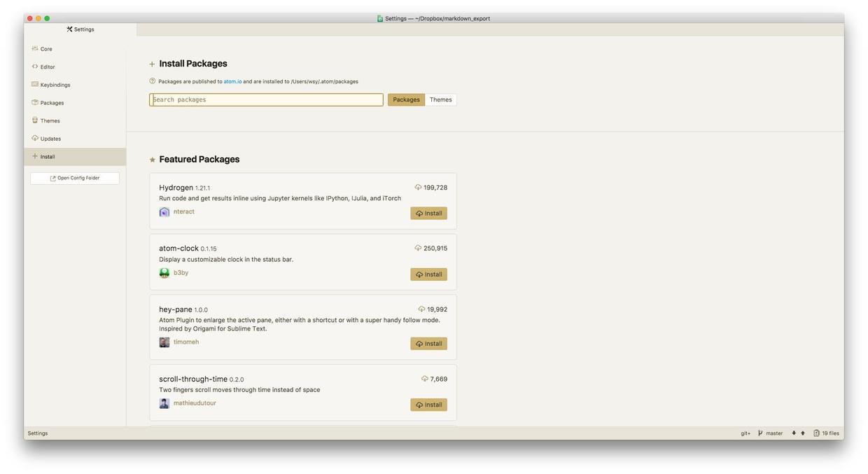Open the Settings tab
The image size is (868, 474).
pyautogui.click(x=80, y=29)
